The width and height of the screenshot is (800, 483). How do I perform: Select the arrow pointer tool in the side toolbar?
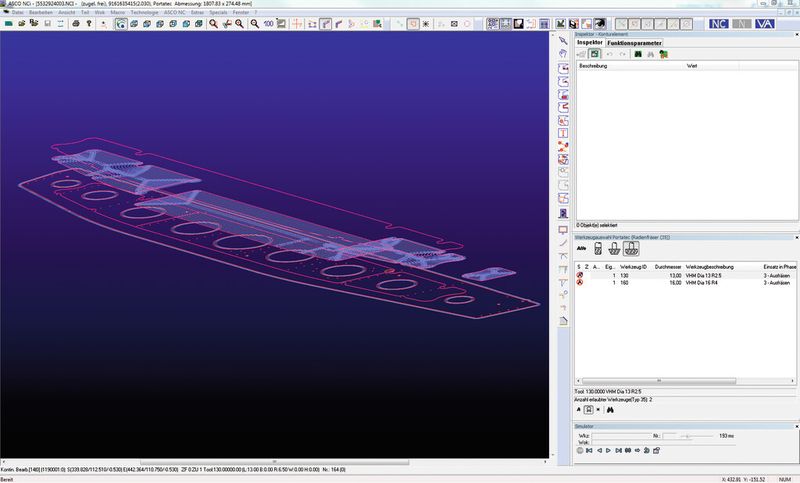tap(564, 39)
